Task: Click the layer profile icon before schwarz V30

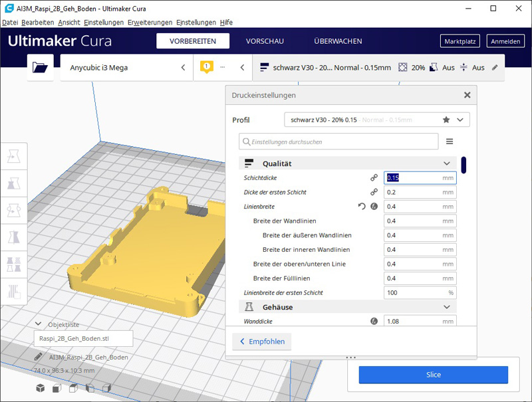Action: tap(264, 68)
